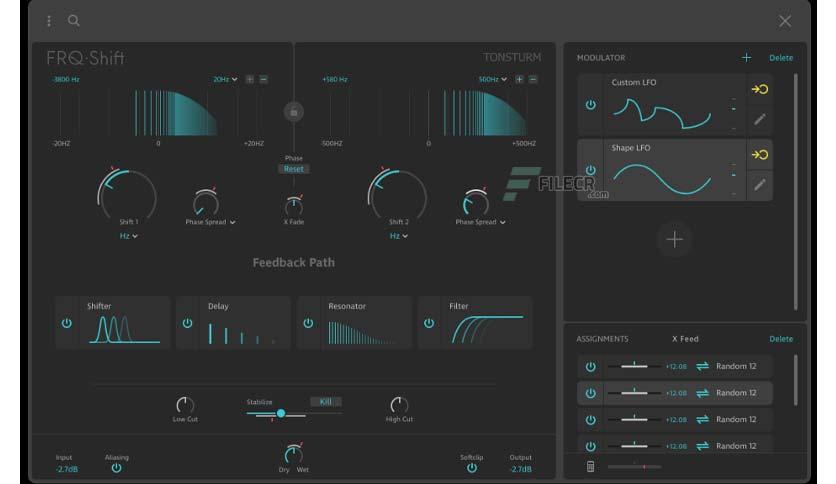Open the Hz unit dropdown under Shift 2
Image resolution: width=836 pixels, height=484 pixels.
coord(399,236)
